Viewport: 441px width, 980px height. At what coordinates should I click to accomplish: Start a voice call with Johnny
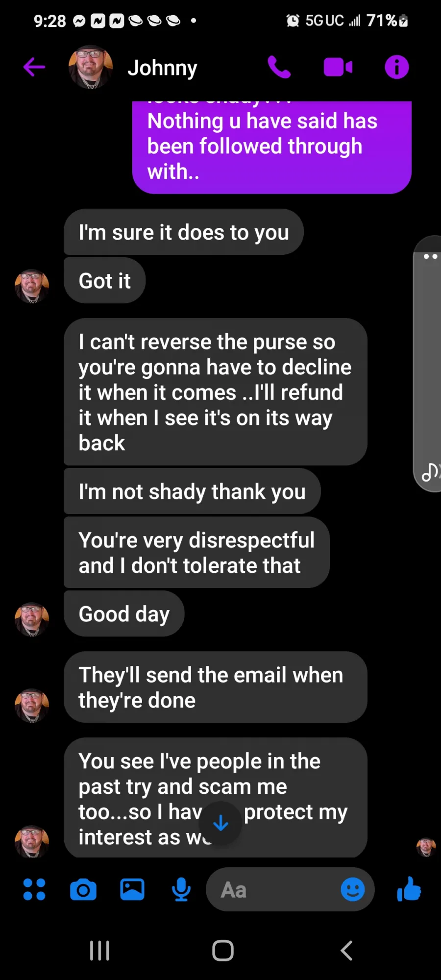point(279,67)
